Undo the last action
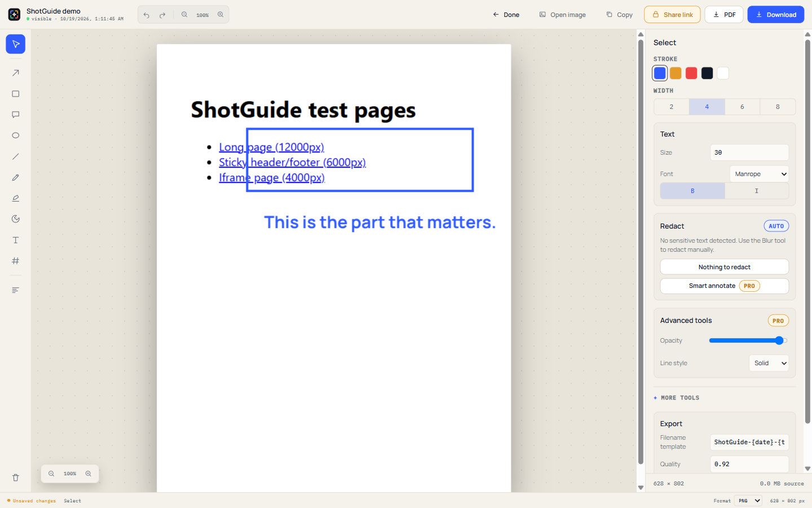This screenshot has height=508, width=812. (x=147, y=15)
